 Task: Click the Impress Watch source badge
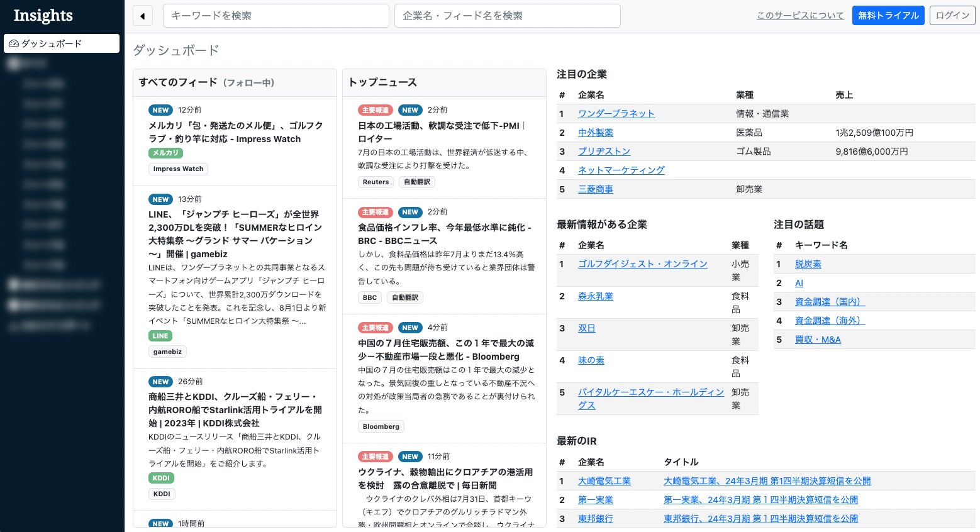point(178,169)
